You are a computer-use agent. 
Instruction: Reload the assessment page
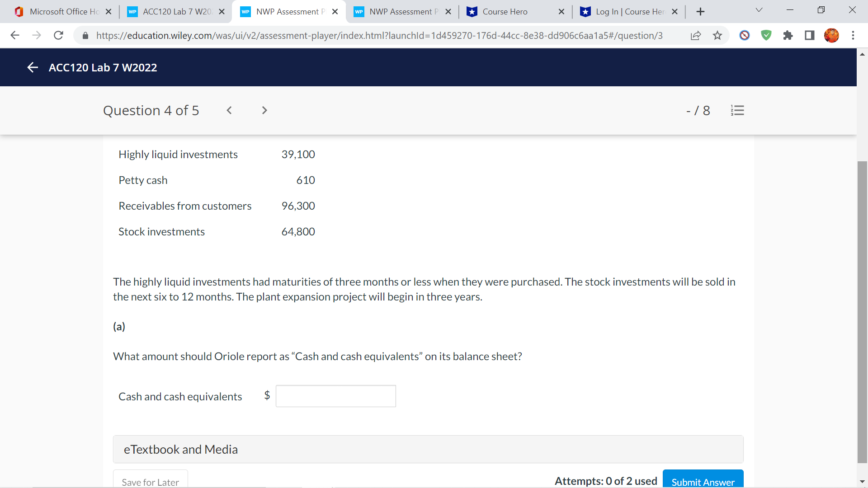tap(58, 35)
